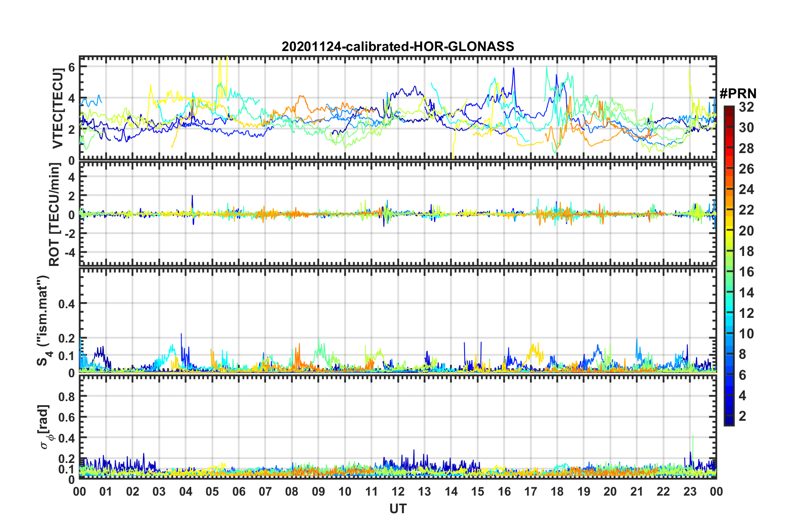796x532 pixels.
Task: Click the UT x-axis label
Action: tap(398, 509)
